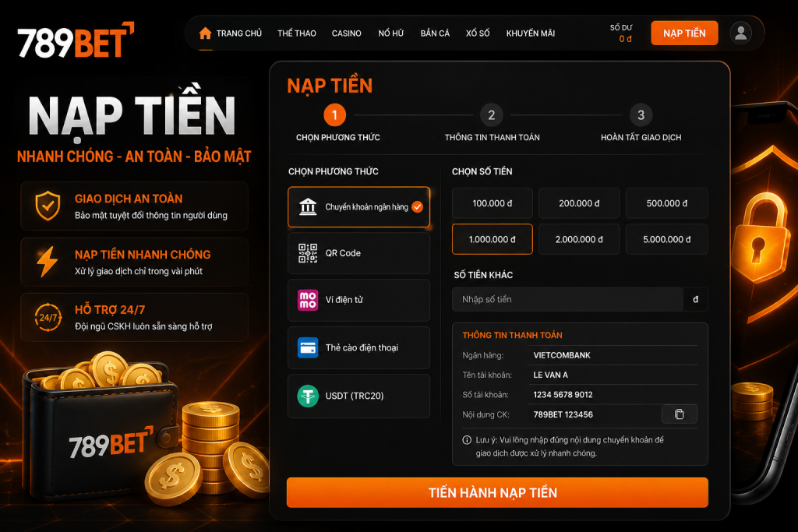Click the GIAO DỊCH AN TOÀN feature card
The image size is (798, 532).
134,206
